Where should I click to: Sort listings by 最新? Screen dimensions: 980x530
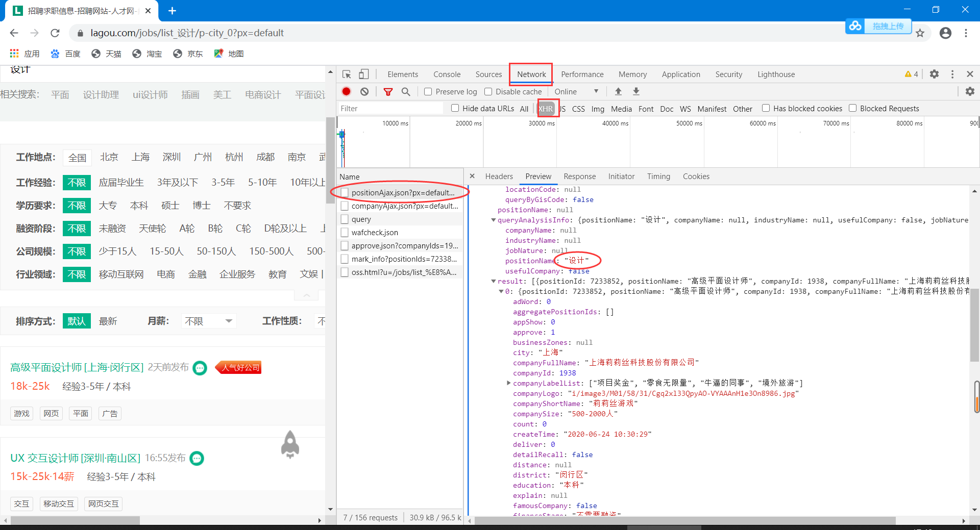pyautogui.click(x=108, y=321)
